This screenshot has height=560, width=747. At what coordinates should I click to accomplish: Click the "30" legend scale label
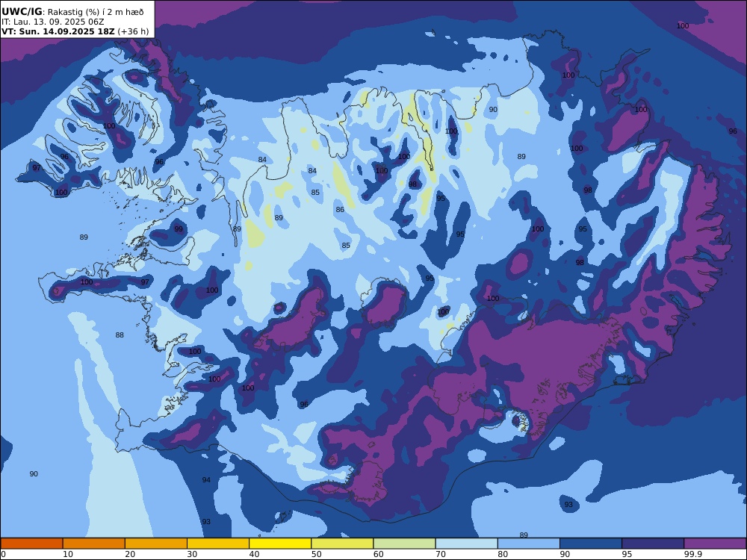193,554
